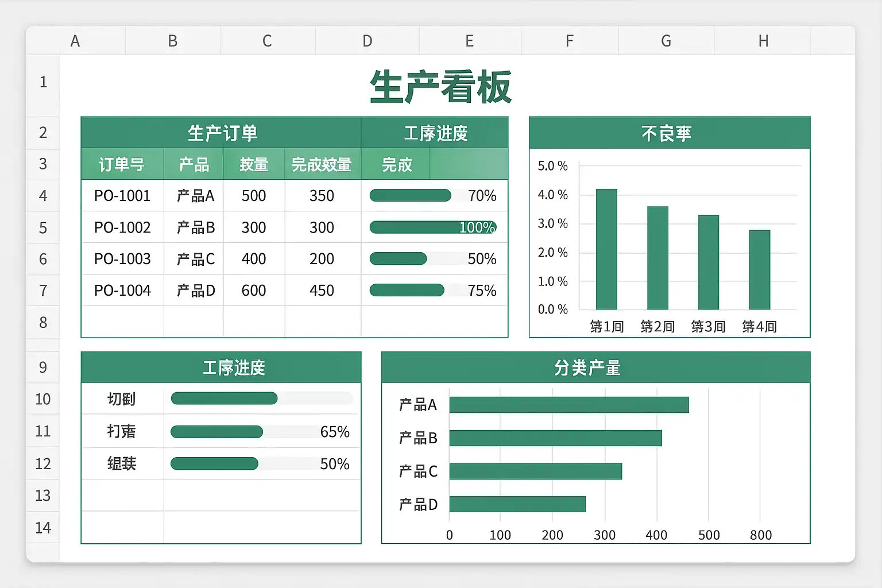
Task: Select the 产品D bar in 分类产量 chart
Action: click(517, 504)
